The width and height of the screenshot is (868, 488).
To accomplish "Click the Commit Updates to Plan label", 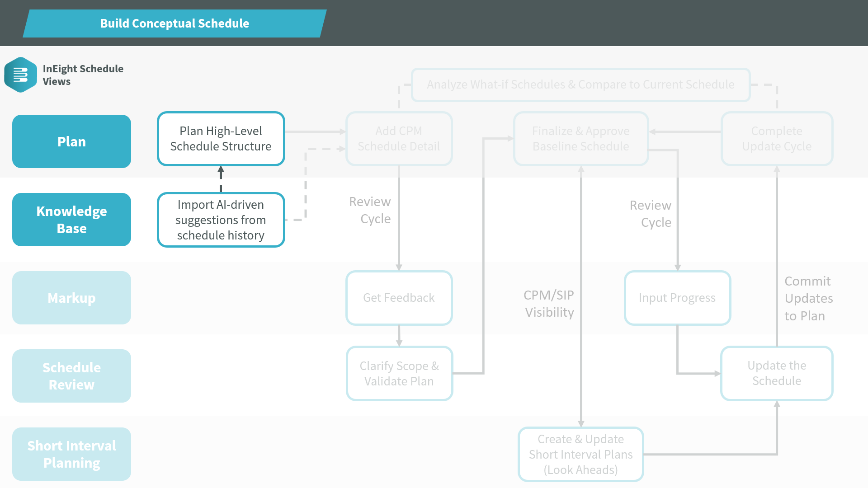I will pyautogui.click(x=808, y=299).
